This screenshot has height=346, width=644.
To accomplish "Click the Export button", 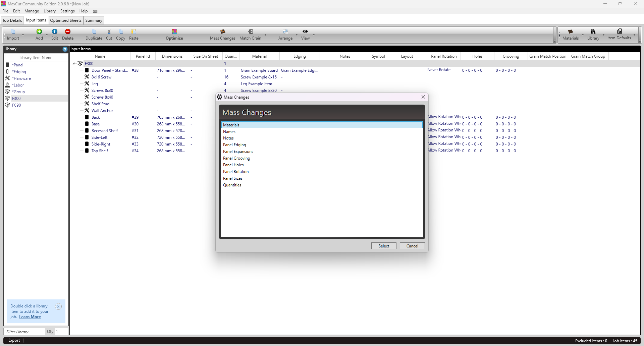I will (x=14, y=340).
